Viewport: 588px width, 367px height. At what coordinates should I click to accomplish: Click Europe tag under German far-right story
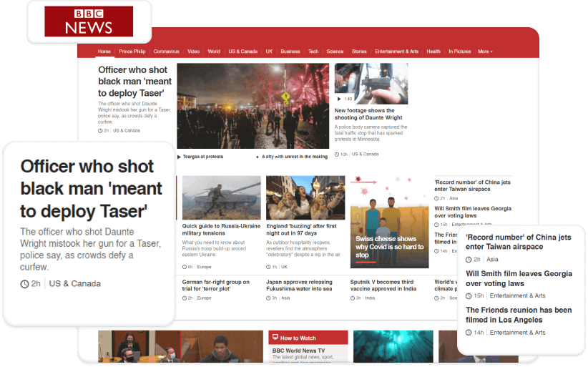204,298
